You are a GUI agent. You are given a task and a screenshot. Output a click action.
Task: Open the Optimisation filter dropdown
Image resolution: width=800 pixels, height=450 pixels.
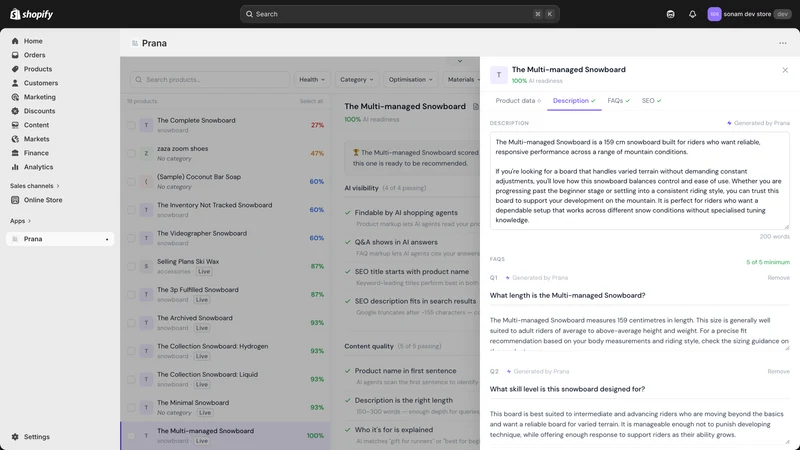point(411,80)
